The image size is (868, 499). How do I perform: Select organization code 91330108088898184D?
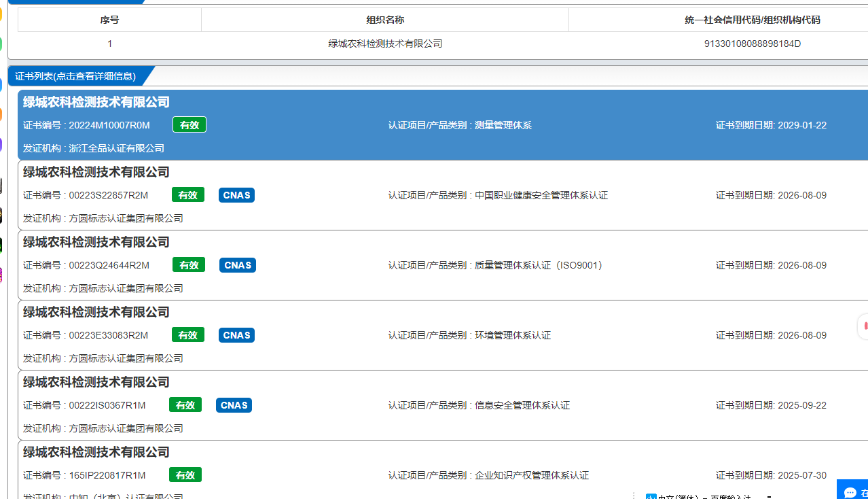[753, 44]
